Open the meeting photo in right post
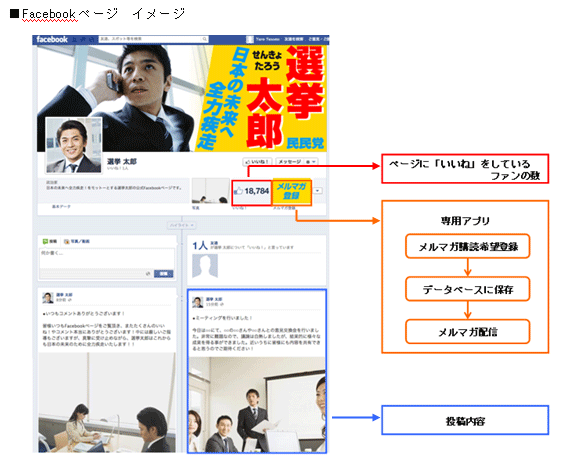The image size is (572, 467). (x=257, y=405)
